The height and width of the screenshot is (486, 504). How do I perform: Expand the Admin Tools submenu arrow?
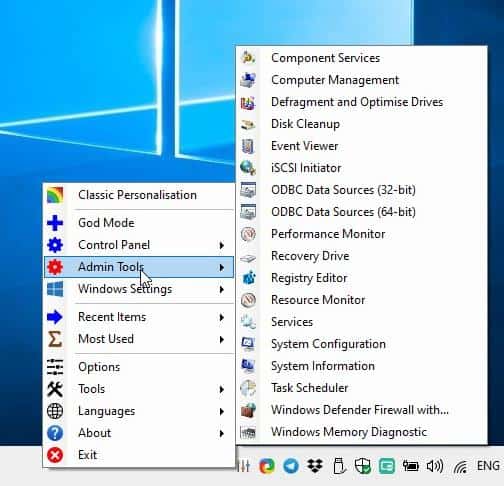[221, 267]
